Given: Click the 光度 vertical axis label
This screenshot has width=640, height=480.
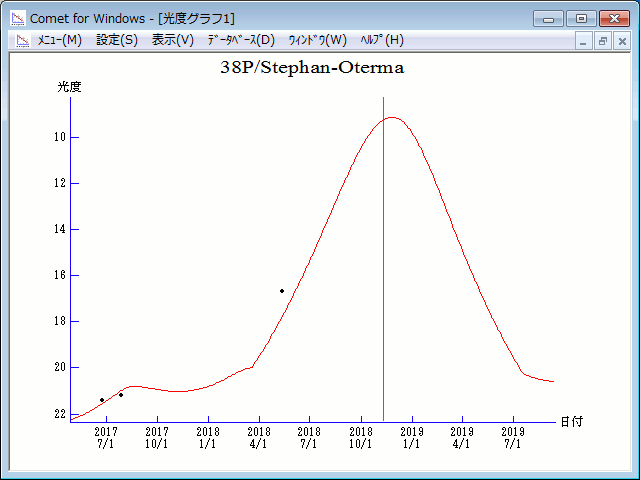Looking at the screenshot, I should click(69, 87).
